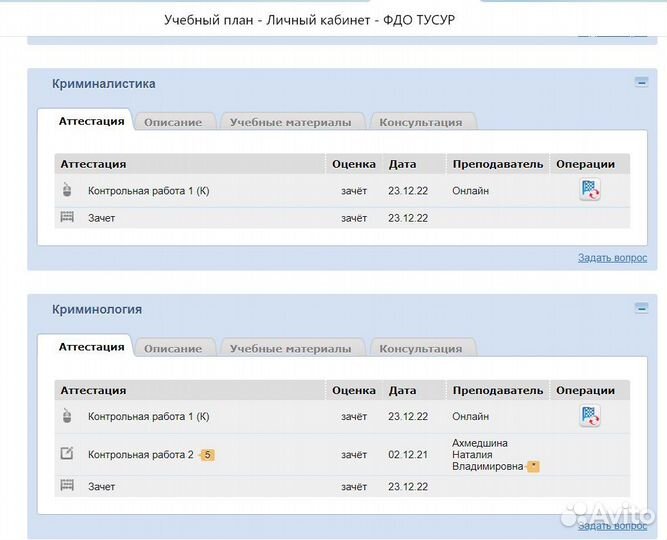The width and height of the screenshot is (667, 540).
Task: Click Задать вопрос link under Криминалистика
Action: click(612, 258)
